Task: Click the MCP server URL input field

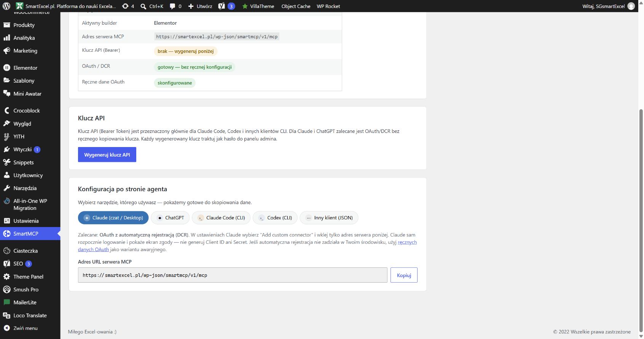Action: click(x=233, y=275)
